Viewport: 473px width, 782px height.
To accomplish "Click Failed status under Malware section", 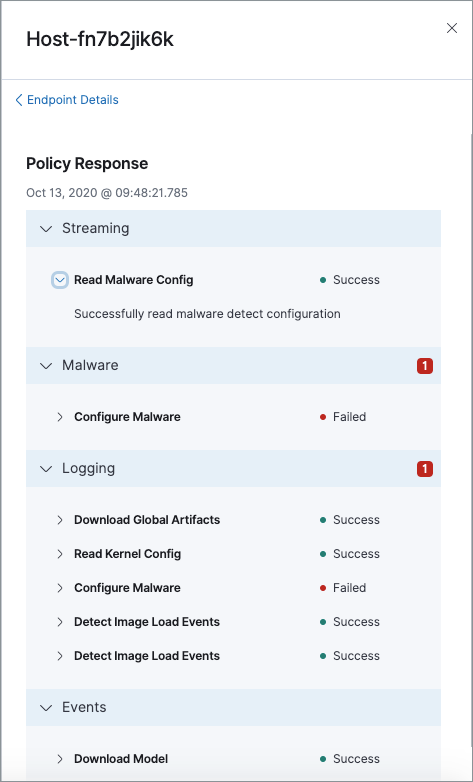I will point(343,416).
